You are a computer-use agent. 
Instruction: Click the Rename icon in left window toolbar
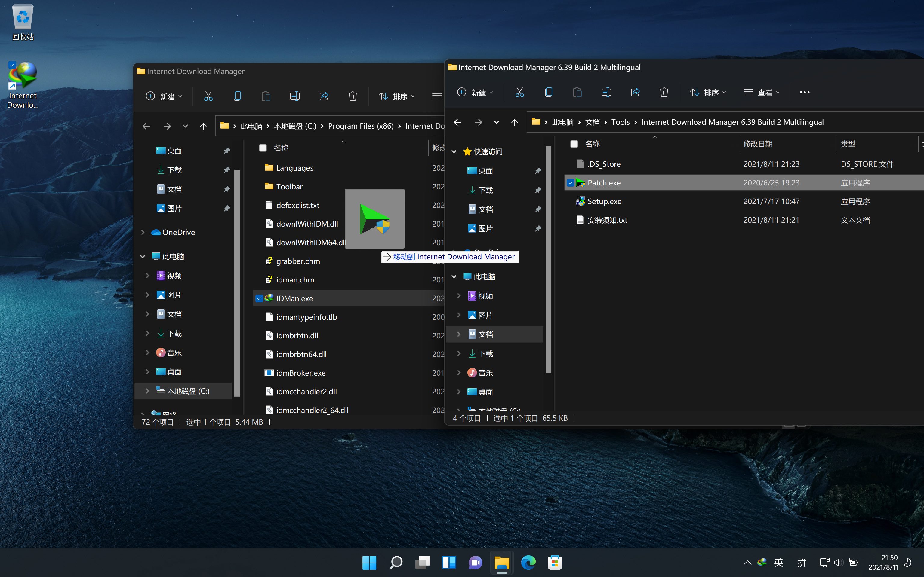(x=295, y=96)
